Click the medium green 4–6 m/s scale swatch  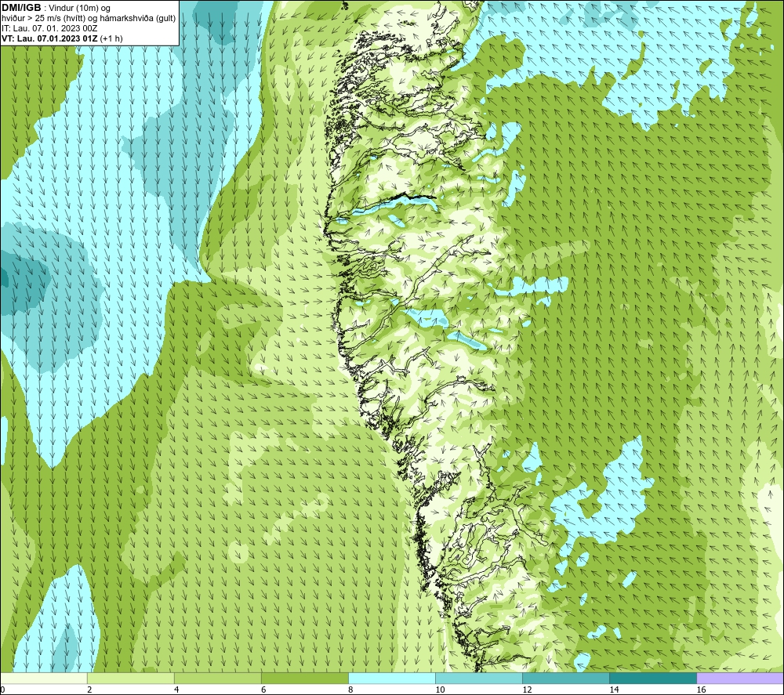(217, 678)
